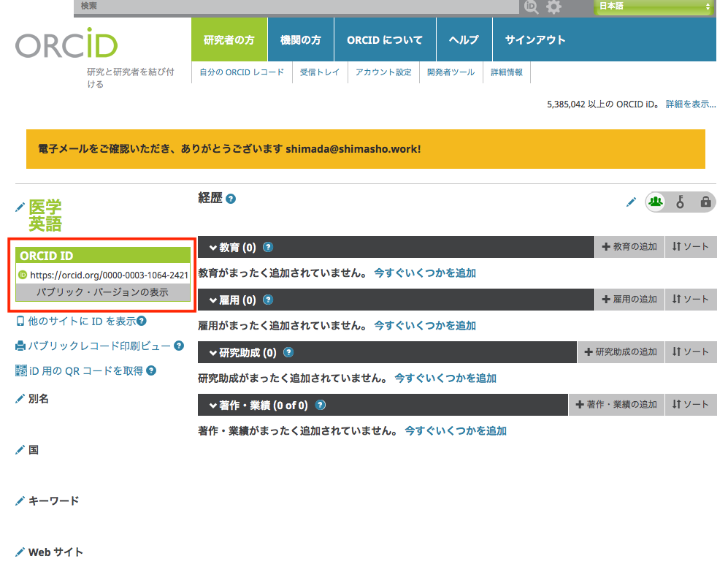Click サインアウト to sign out

[x=535, y=40]
